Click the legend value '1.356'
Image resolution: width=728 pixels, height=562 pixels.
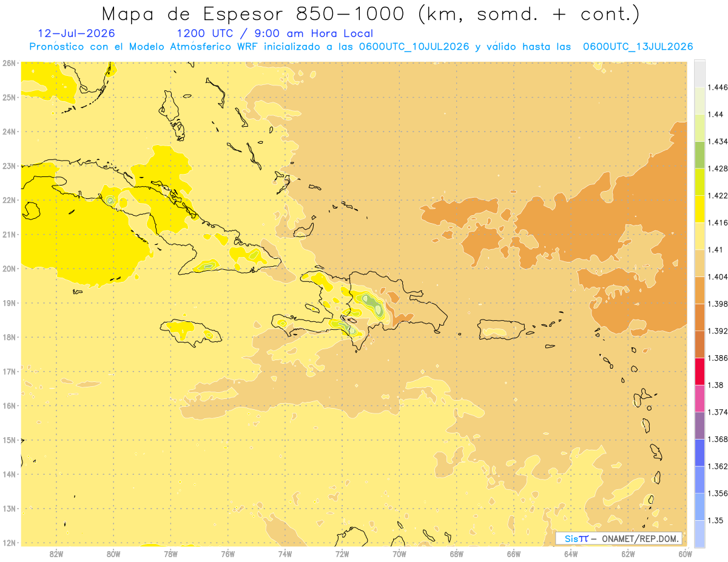[x=718, y=493]
